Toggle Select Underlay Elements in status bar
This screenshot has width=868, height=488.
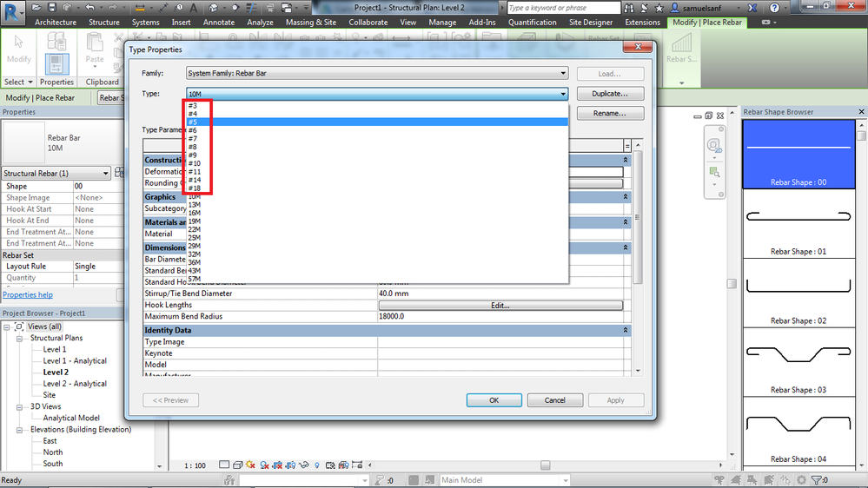pyautogui.click(x=736, y=479)
